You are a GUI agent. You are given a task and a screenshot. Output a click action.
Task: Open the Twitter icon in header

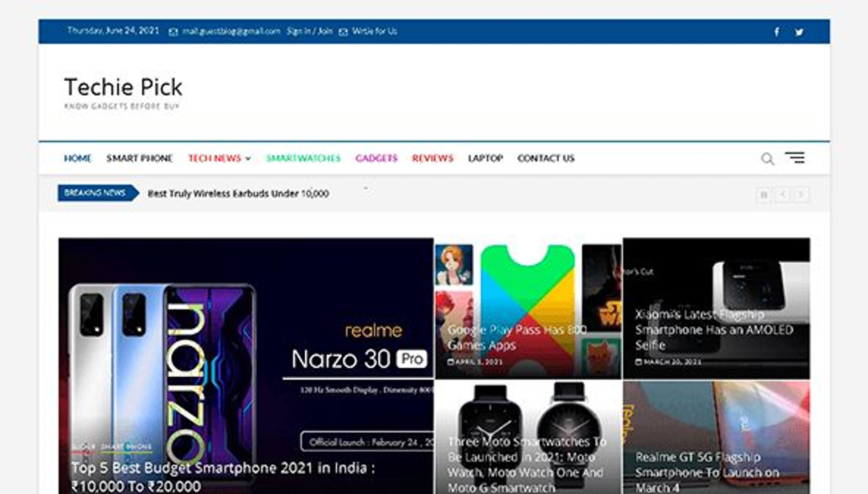coord(800,32)
